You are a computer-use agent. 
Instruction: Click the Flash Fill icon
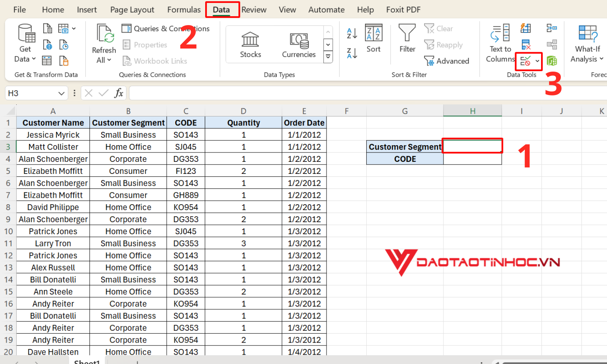pyautogui.click(x=526, y=28)
